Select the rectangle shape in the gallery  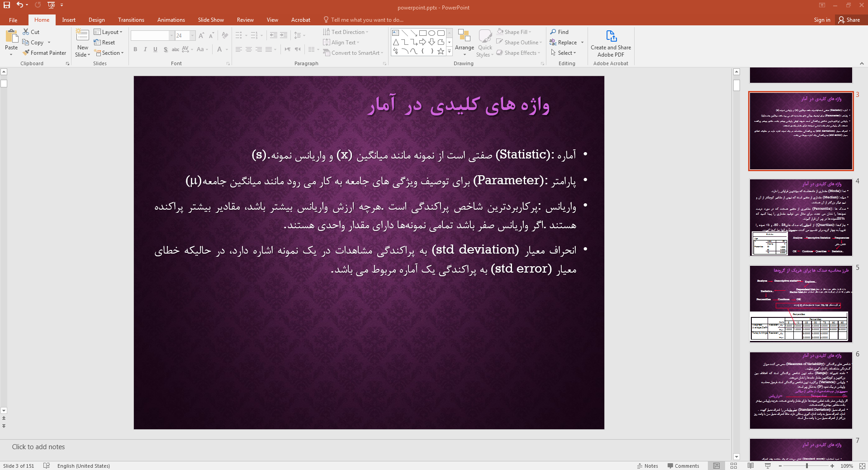[422, 33]
